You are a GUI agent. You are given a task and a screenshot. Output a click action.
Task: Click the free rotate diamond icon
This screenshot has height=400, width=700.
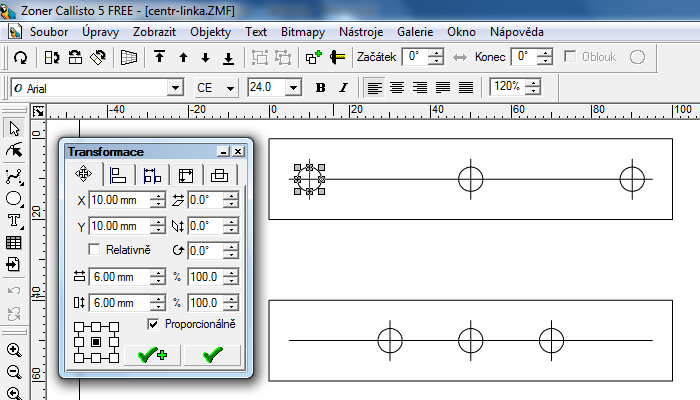pos(98,58)
